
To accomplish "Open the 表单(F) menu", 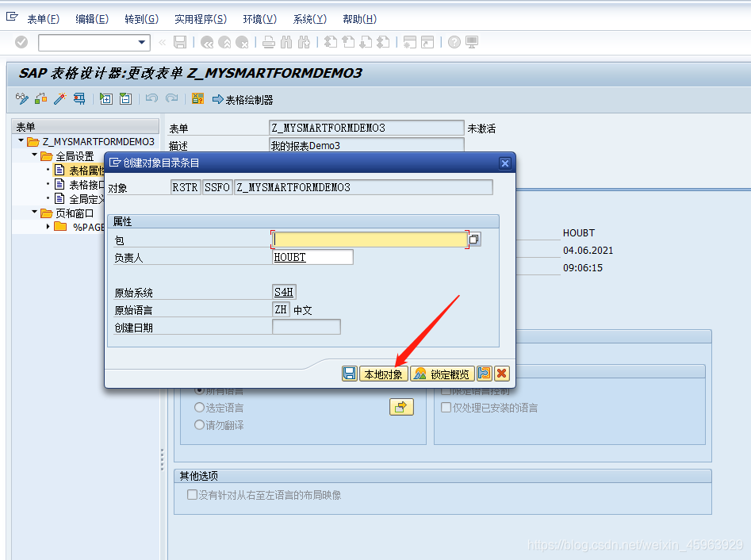I will pyautogui.click(x=43, y=19).
